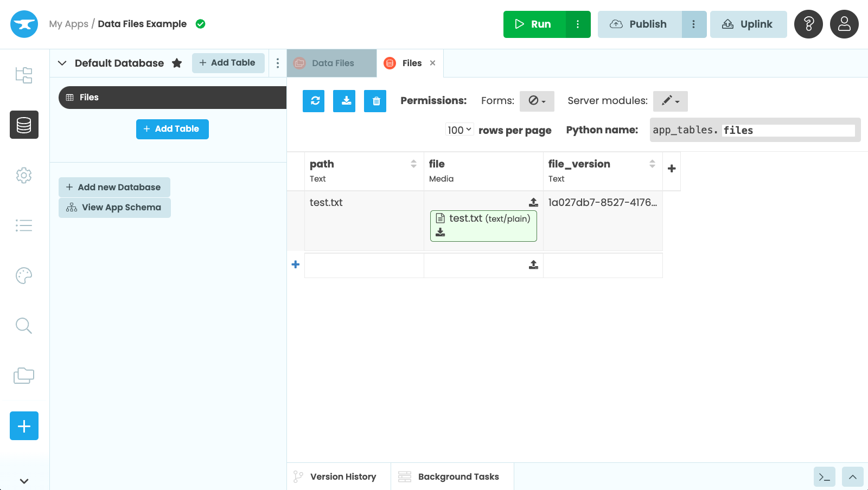Click the View App Schema button

(114, 207)
